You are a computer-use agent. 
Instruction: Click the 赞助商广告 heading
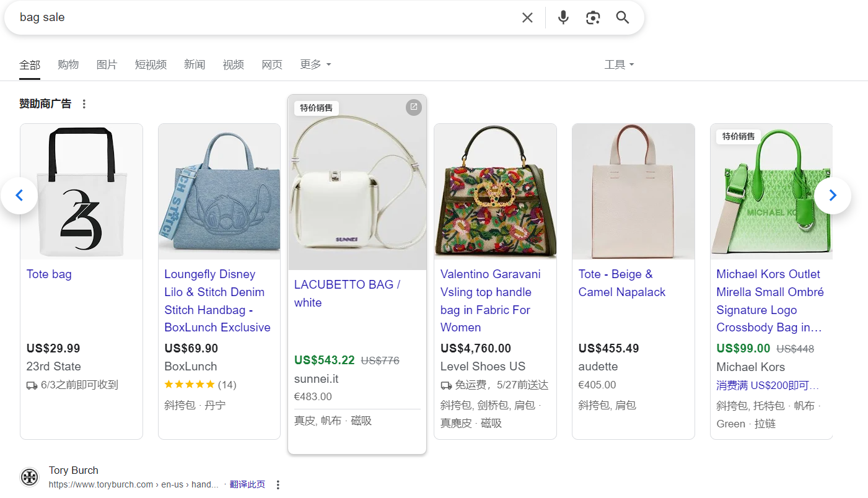(x=45, y=104)
